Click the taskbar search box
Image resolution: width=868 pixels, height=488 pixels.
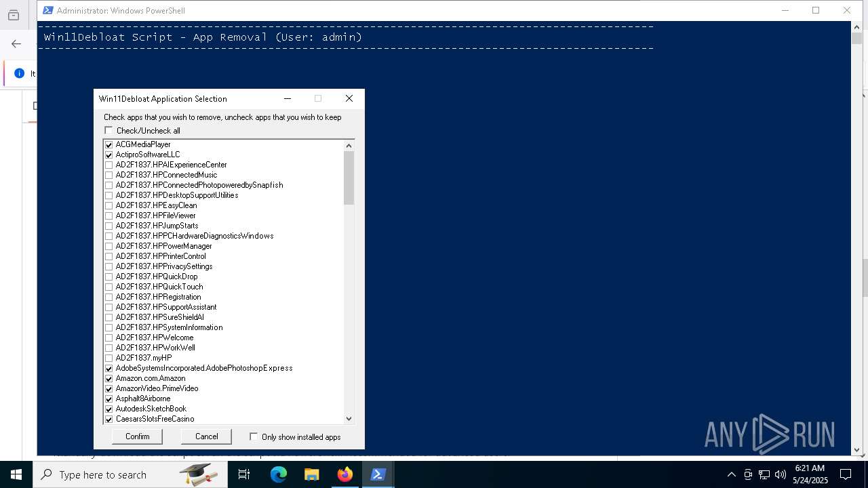129,474
